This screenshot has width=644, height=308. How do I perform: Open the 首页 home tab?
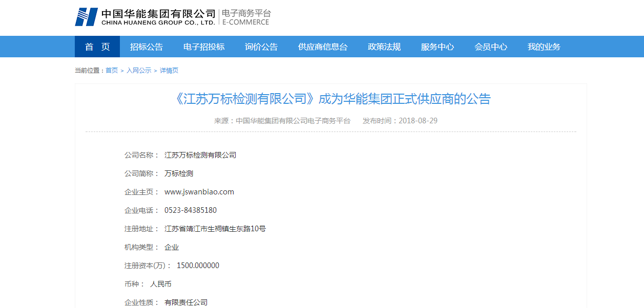[97, 47]
